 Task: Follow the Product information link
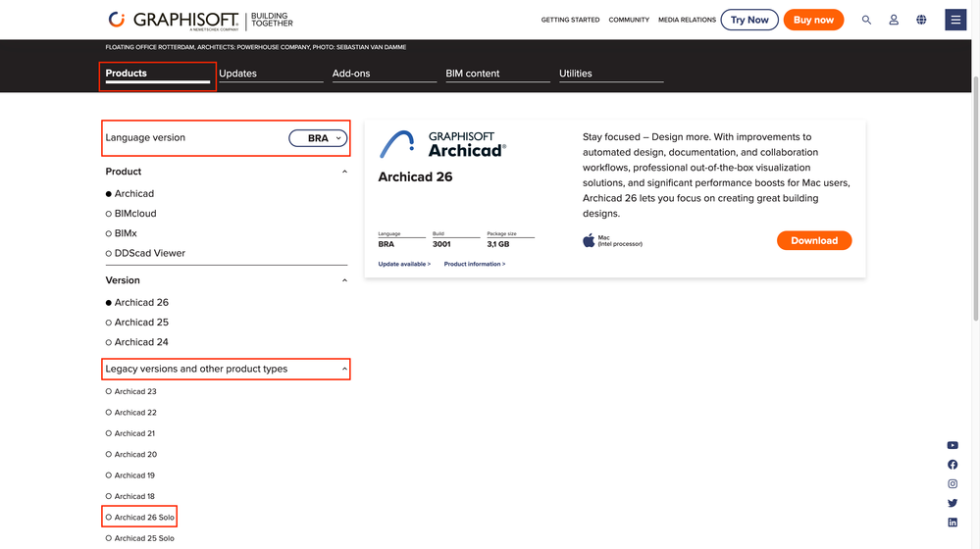click(x=475, y=264)
